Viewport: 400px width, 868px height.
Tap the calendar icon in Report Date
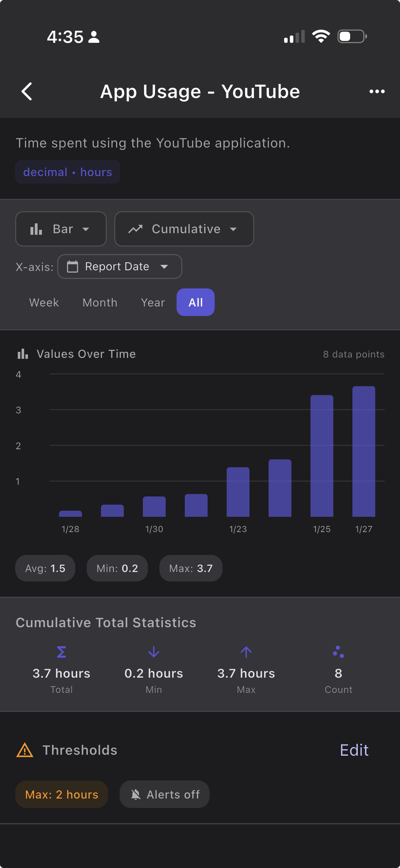coord(72,266)
